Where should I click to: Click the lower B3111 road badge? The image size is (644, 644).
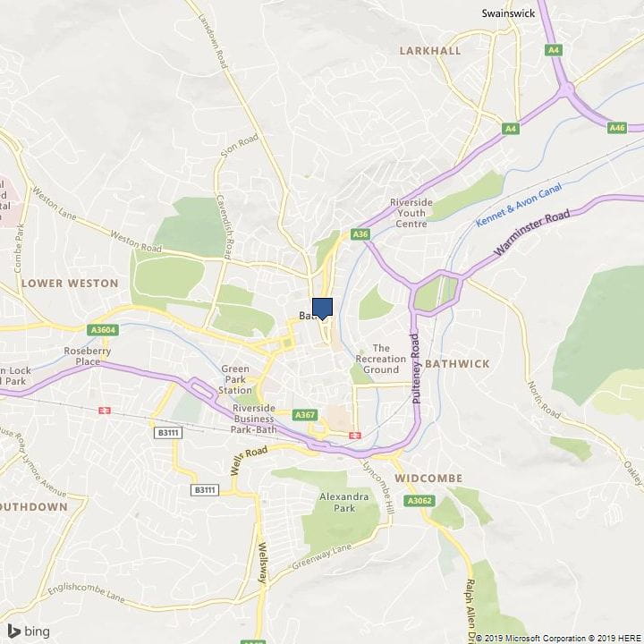pyautogui.click(x=205, y=489)
